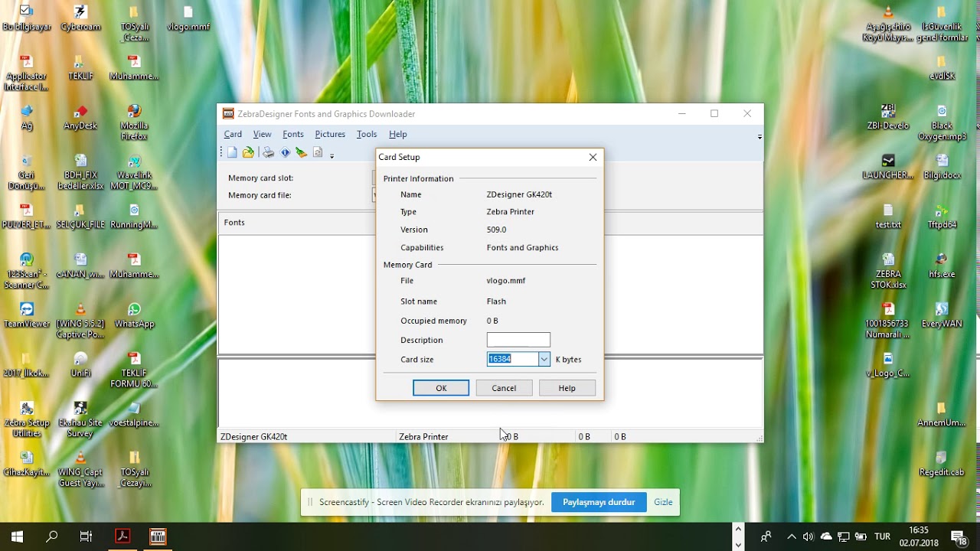
Task: Select the 123Scan Scanner desktop shortcut
Action: point(27,271)
